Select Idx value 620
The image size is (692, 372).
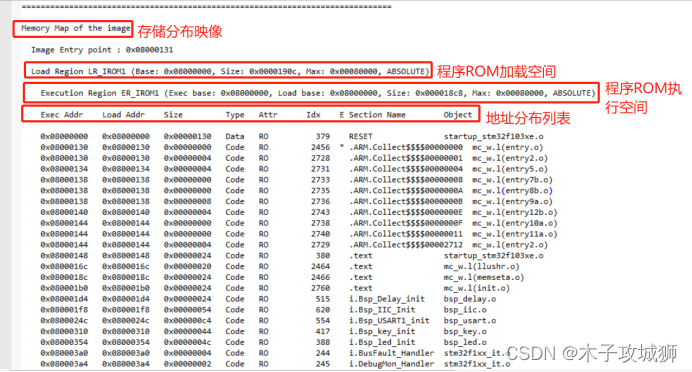[323, 310]
